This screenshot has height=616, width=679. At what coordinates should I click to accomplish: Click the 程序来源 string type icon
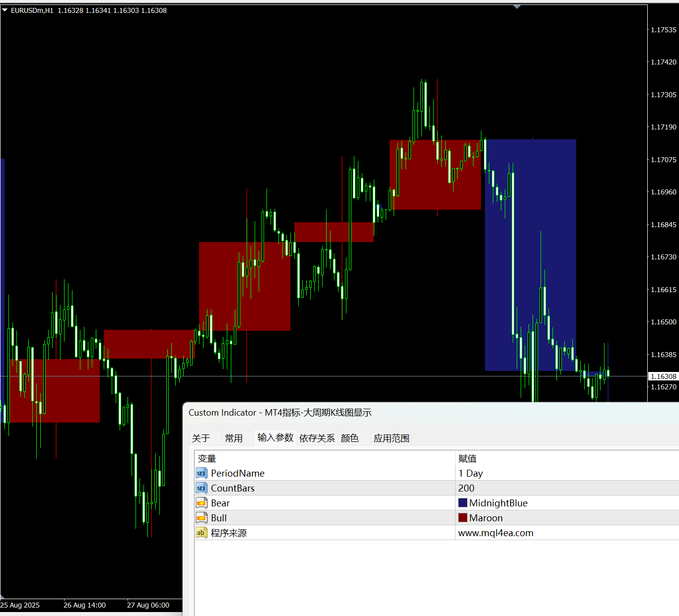pyautogui.click(x=201, y=533)
